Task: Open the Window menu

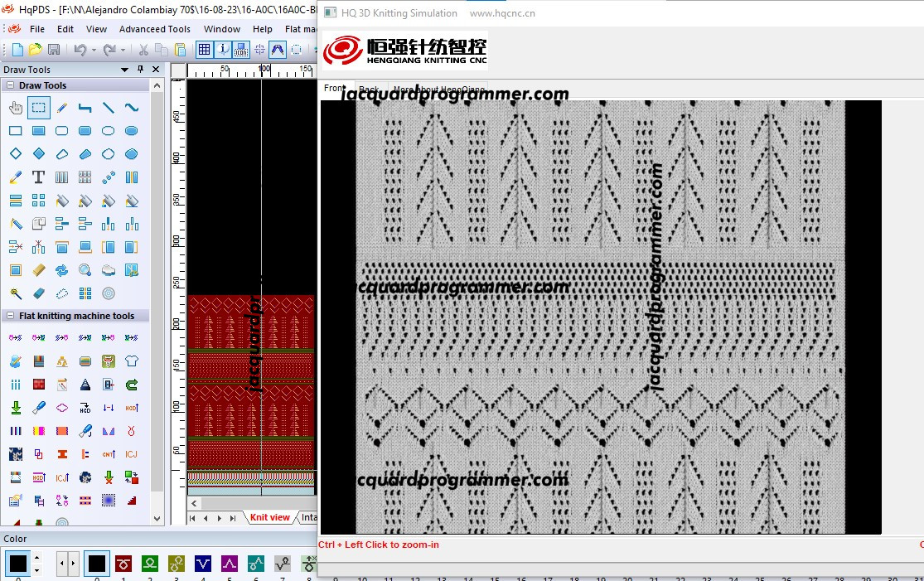Action: [221, 29]
